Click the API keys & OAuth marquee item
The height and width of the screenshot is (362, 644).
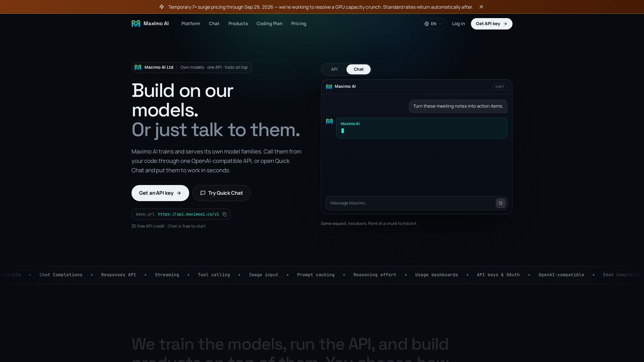(x=498, y=275)
